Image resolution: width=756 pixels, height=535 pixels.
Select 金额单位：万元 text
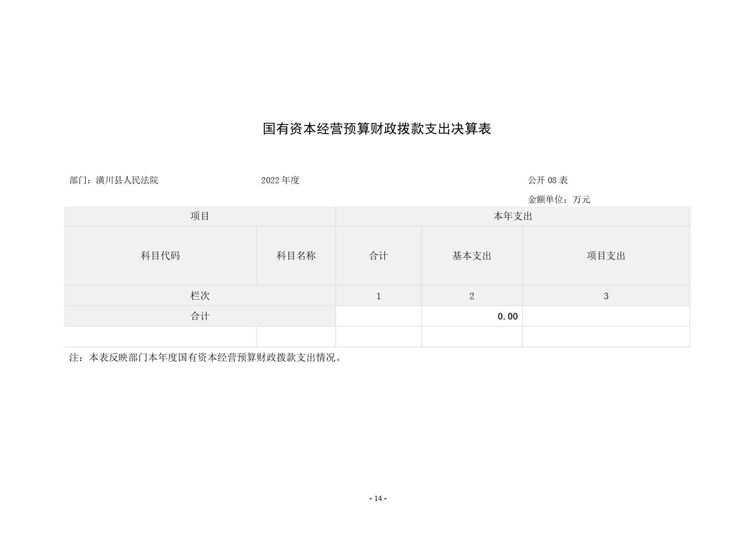click(x=559, y=200)
